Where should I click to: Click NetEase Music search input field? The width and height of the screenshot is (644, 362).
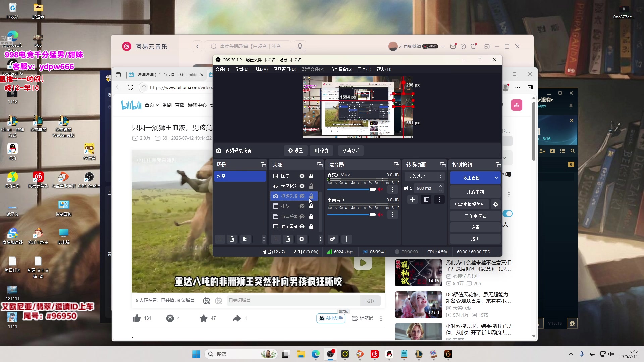click(248, 46)
